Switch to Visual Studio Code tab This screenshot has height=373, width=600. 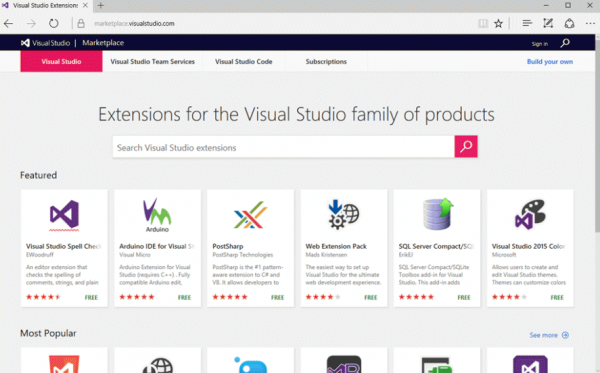(x=243, y=62)
